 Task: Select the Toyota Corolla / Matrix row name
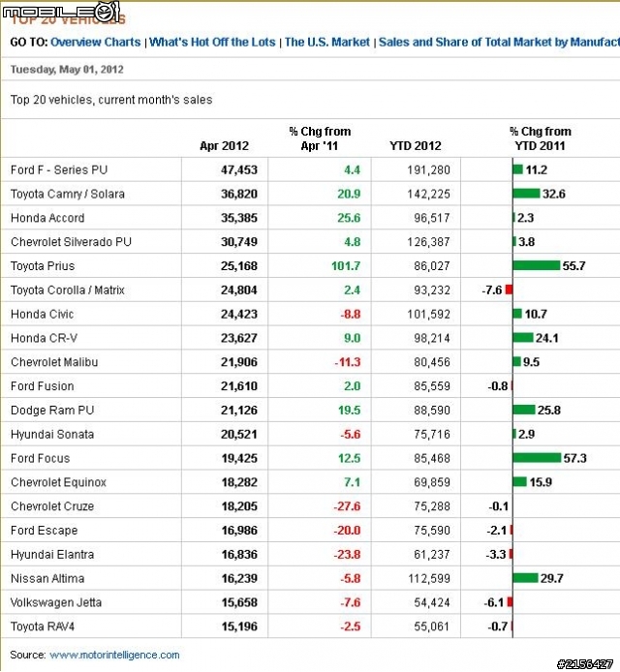pos(68,290)
